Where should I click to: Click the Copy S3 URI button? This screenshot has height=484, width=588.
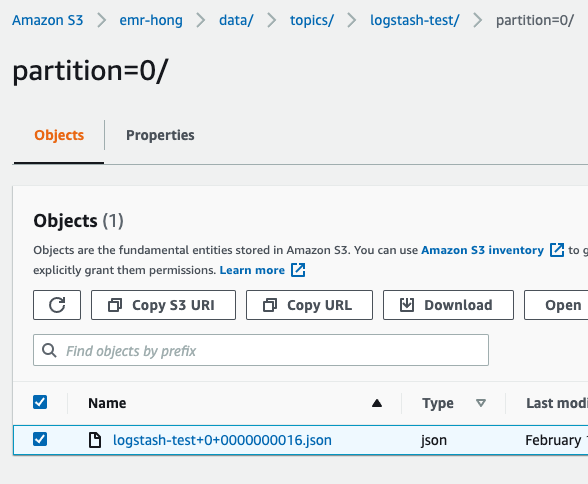164,305
